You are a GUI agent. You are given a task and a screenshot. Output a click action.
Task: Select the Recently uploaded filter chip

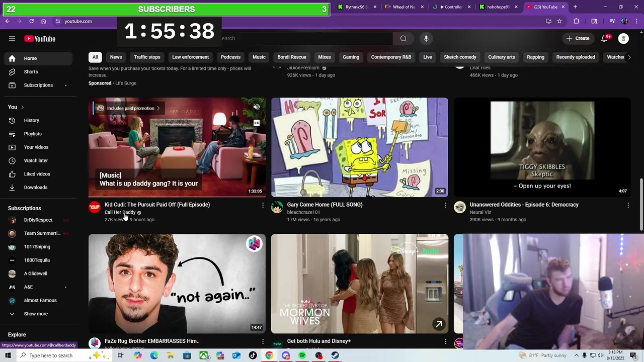click(x=576, y=57)
